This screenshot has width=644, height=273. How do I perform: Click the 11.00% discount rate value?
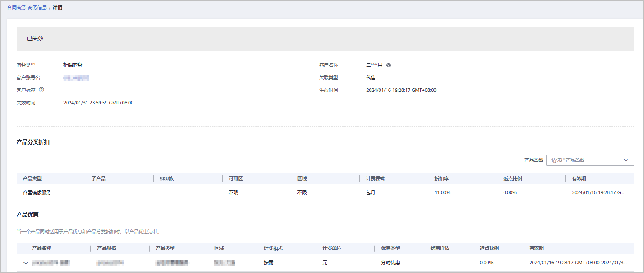(x=442, y=192)
